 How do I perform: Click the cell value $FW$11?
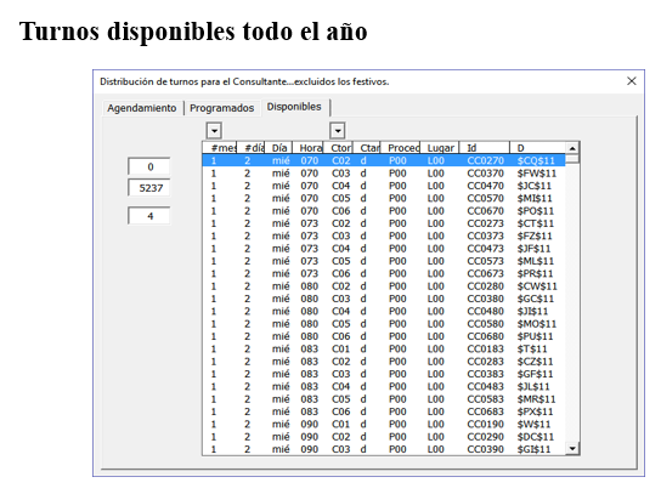click(x=537, y=173)
